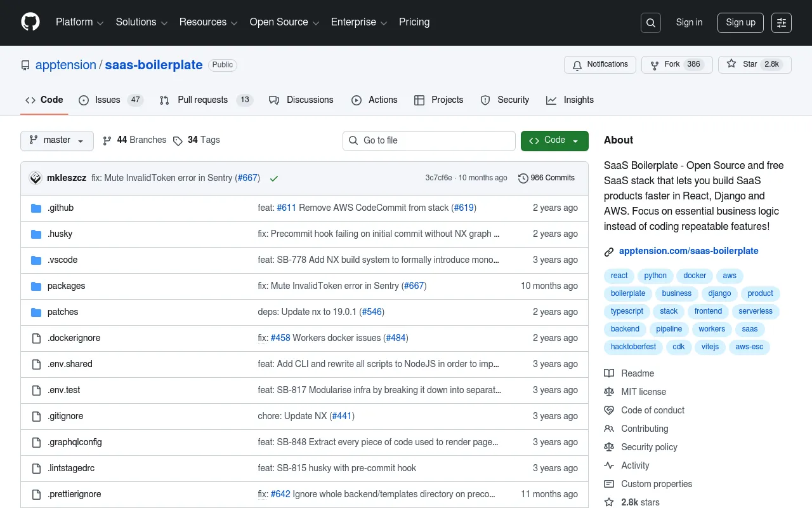The image size is (812, 508).
Task: Click the Activity pulse icon
Action: click(609, 465)
